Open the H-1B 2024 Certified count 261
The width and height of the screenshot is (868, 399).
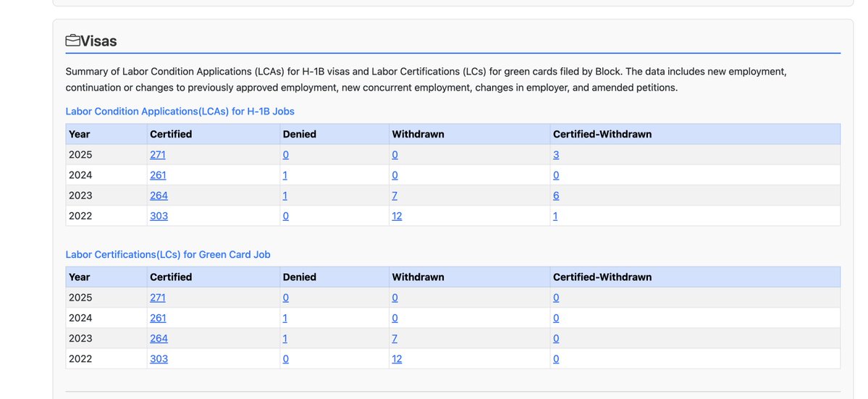point(158,175)
